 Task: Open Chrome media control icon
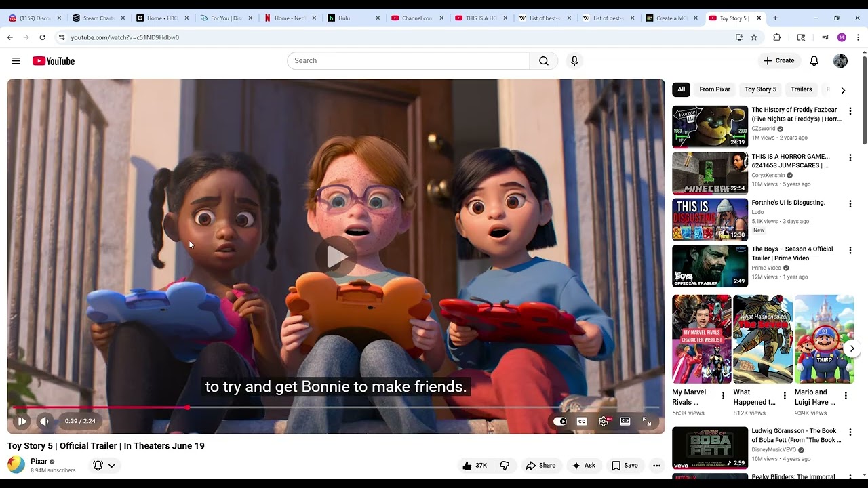tap(825, 37)
